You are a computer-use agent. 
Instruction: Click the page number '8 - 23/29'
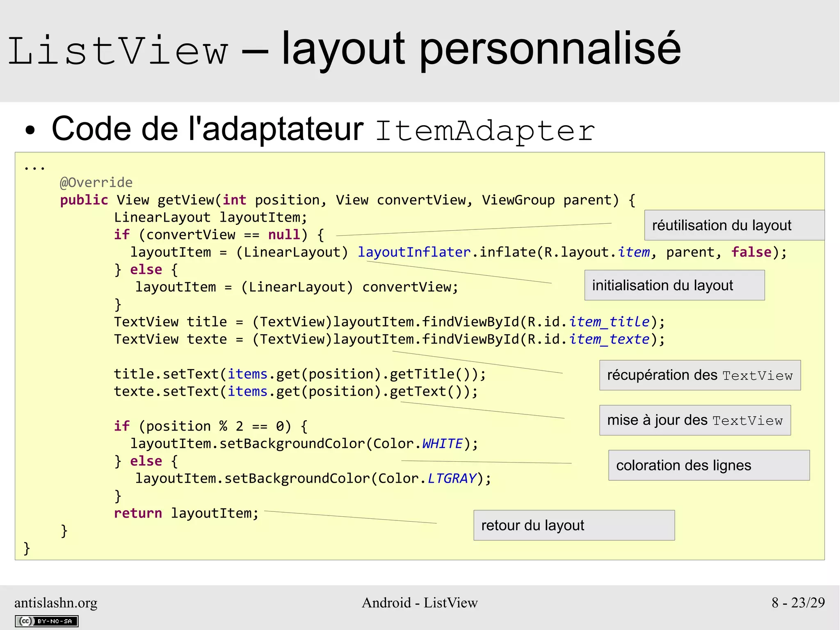(798, 603)
